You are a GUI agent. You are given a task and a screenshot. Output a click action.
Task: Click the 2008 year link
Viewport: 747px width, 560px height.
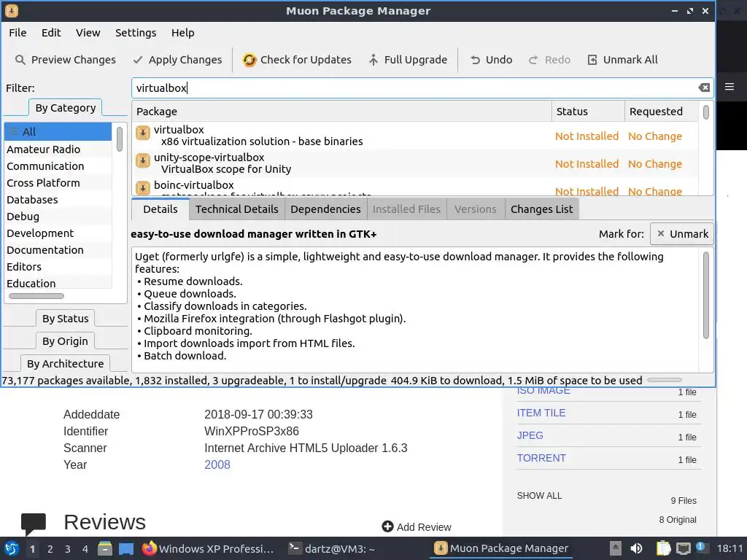(x=217, y=464)
